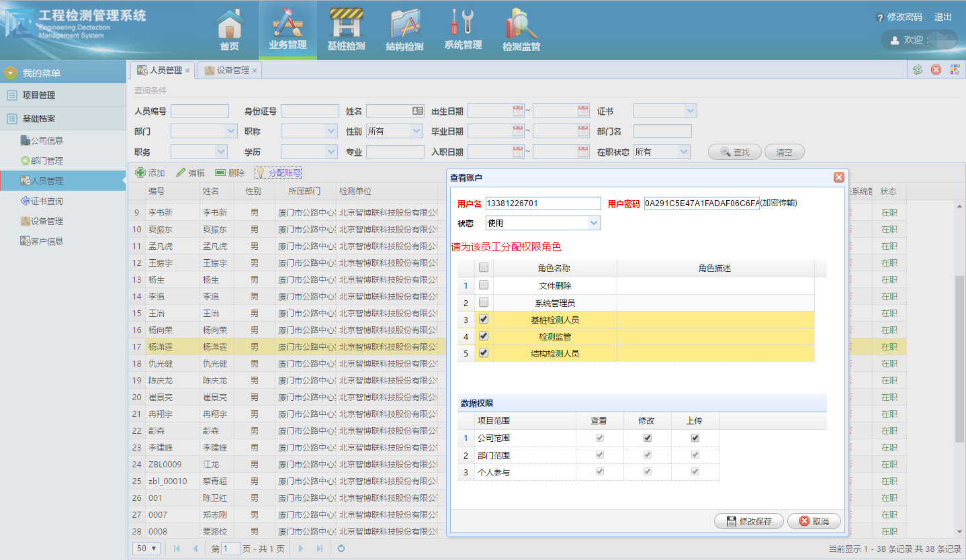Click the 添加 green plus icon
Viewport: 966px width, 560px height.
click(x=140, y=173)
